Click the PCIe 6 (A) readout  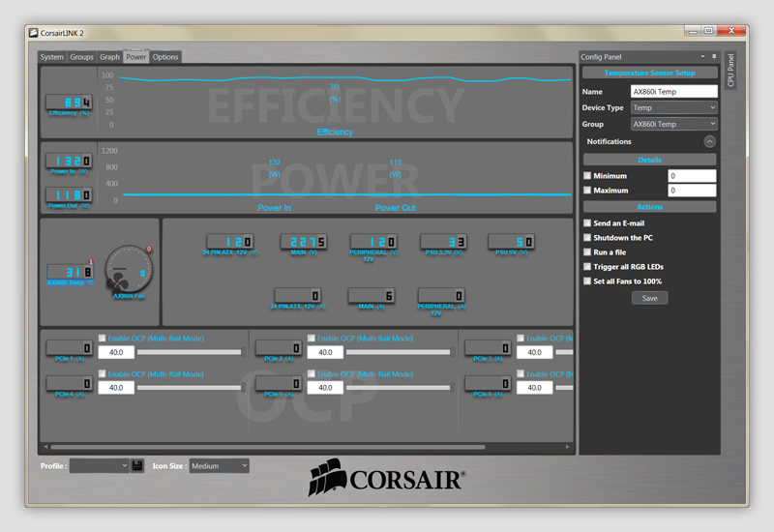coord(488,383)
